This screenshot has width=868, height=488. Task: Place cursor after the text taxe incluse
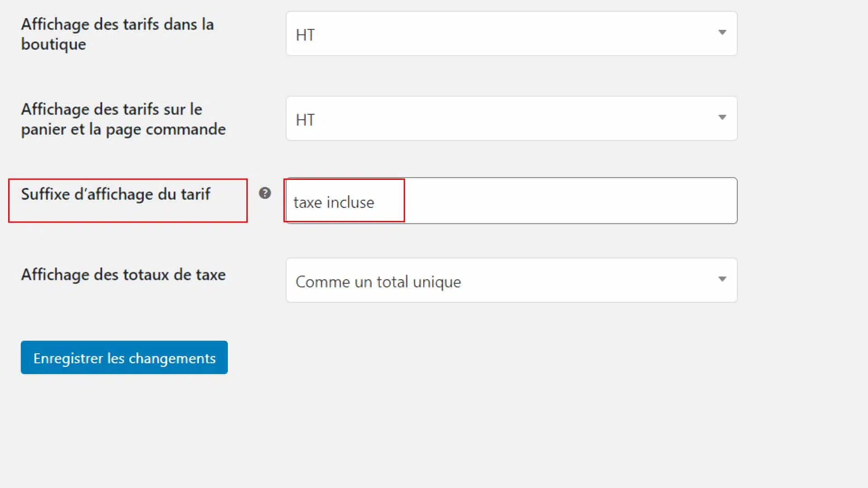coord(375,202)
